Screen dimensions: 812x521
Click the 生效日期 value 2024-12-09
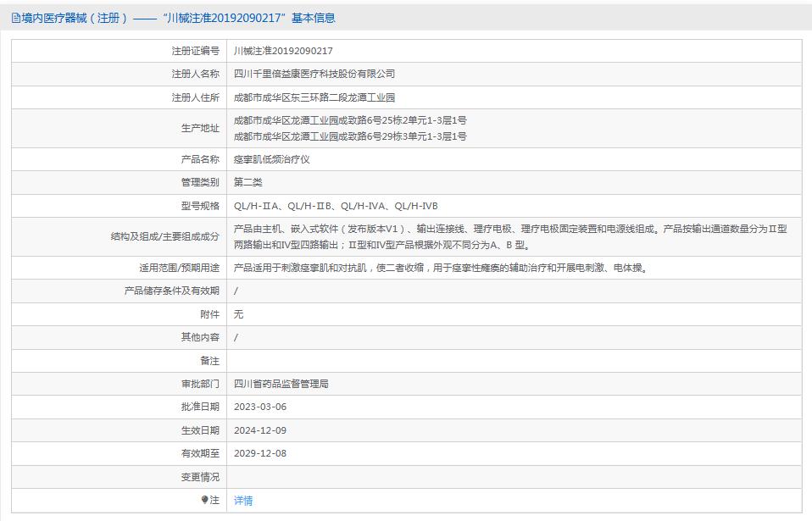point(262,430)
